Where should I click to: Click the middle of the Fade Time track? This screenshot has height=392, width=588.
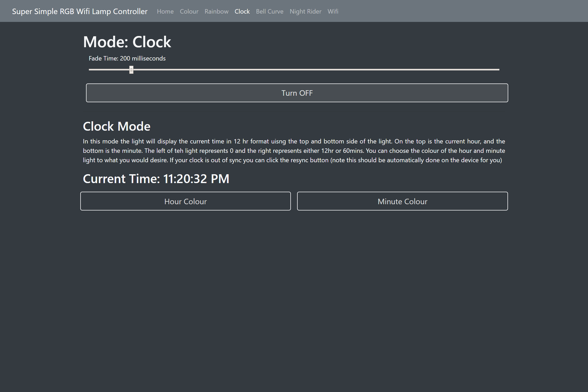tap(294, 69)
